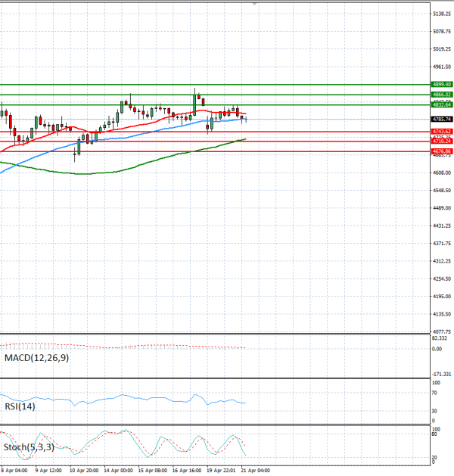
Task: Click the MACD(12,26,9) indicator label
Action: coord(36,357)
